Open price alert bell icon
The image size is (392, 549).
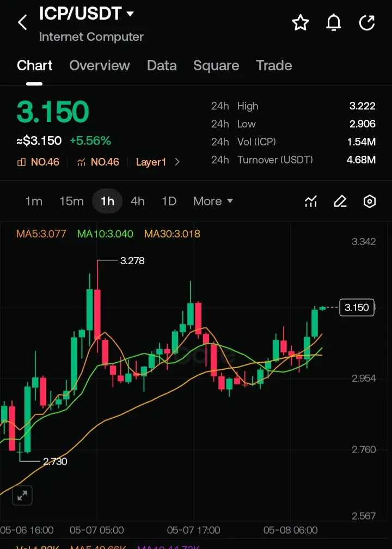pyautogui.click(x=334, y=23)
